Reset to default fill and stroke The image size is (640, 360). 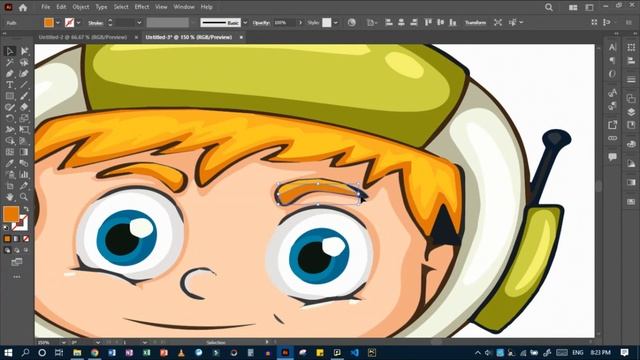(x=6, y=227)
